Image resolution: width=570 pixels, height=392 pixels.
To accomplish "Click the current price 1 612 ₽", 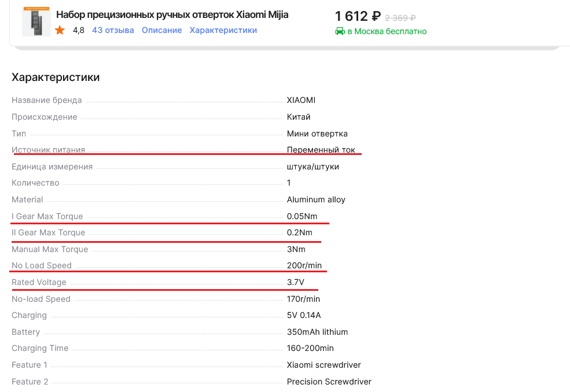I will (x=358, y=17).
